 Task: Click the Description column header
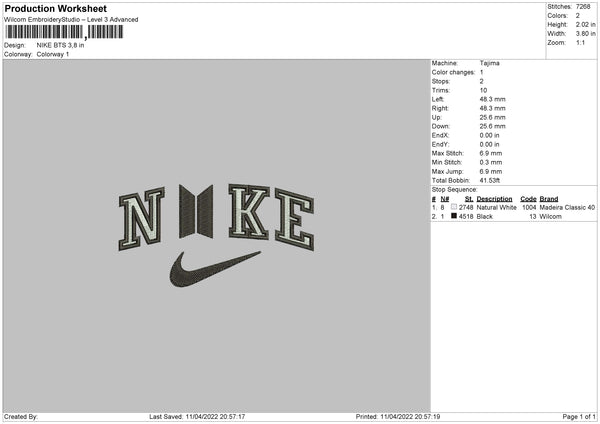tap(494, 199)
